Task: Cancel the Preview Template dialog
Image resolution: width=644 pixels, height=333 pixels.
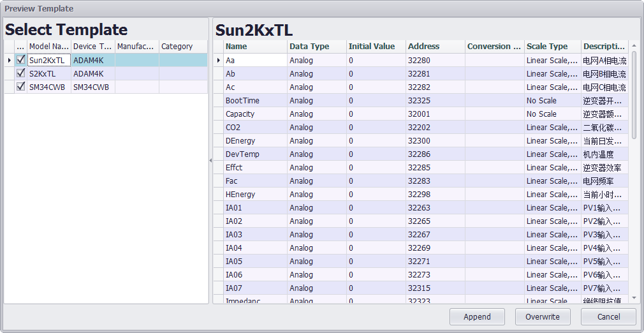Action: 608,316
